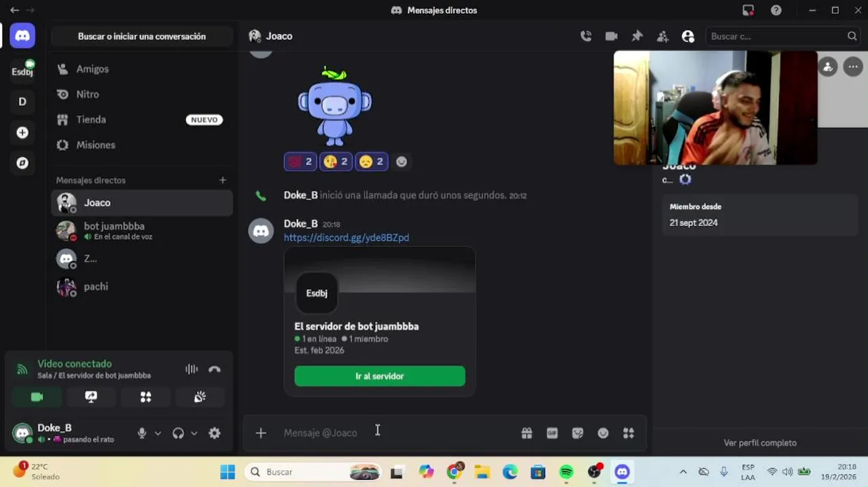Deafen audio with the headphones icon

(178, 434)
